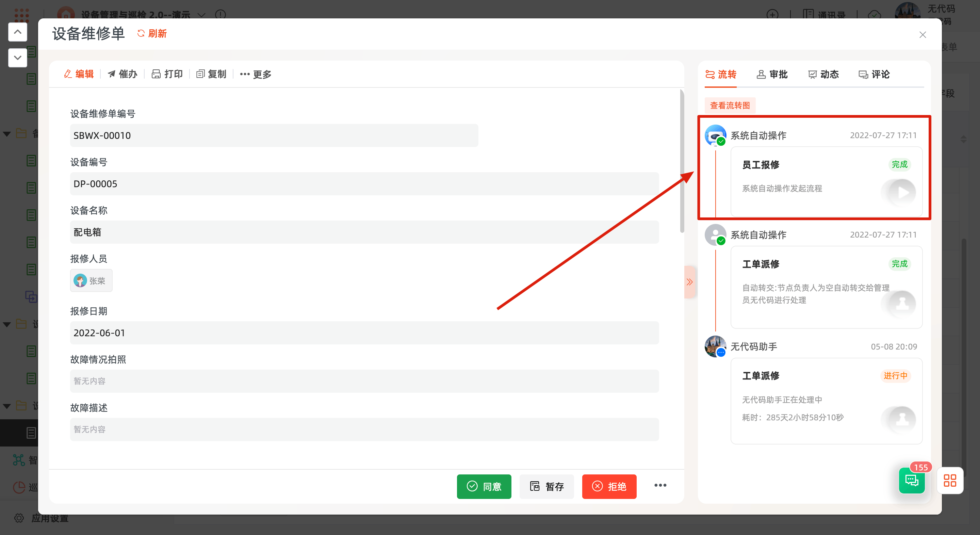Open extra options next to 拒绝 button
Screen dimensions: 980x535
coord(660,486)
